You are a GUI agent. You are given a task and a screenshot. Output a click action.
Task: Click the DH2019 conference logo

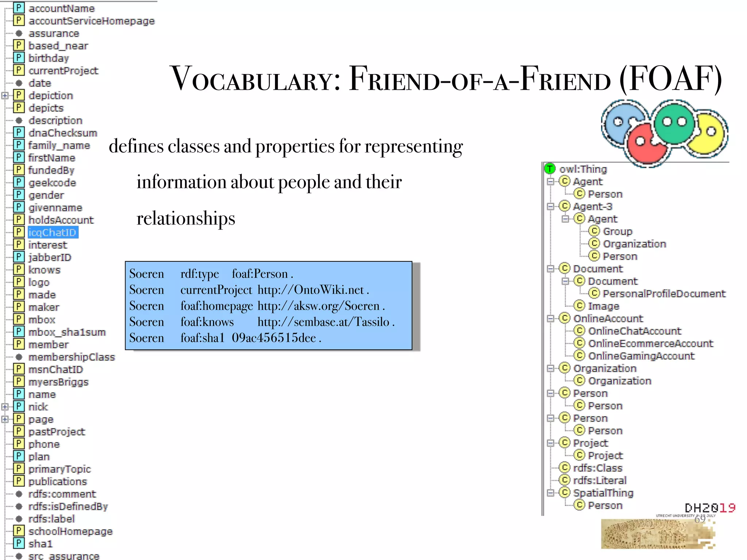tap(710, 508)
